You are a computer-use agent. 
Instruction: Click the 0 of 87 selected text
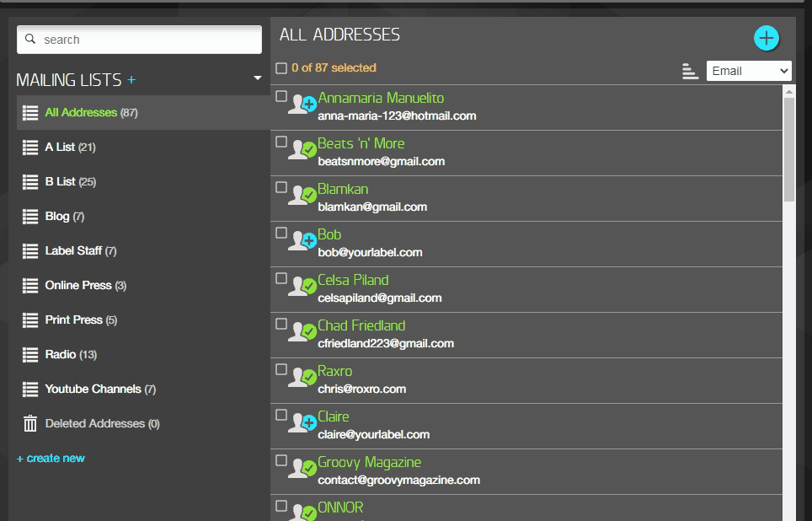334,68
